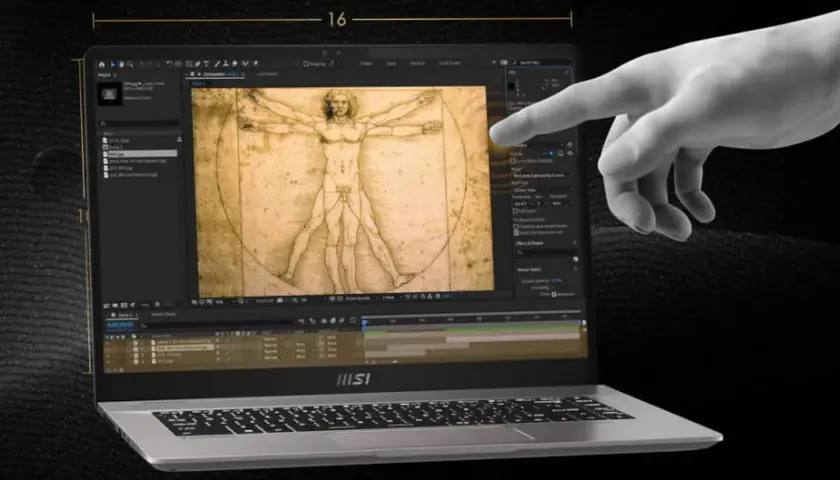Select the Selection arrow tool
Viewport: 840px width, 480px height.
pos(113,64)
